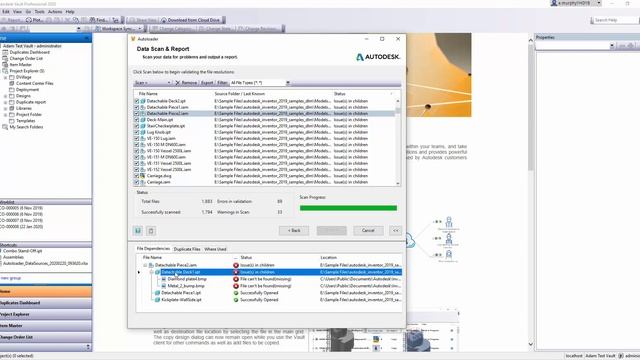This screenshot has height=360, width=640.
Task: Click the Duplicates Dashboard icon in Vault tree
Action: click(5, 52)
